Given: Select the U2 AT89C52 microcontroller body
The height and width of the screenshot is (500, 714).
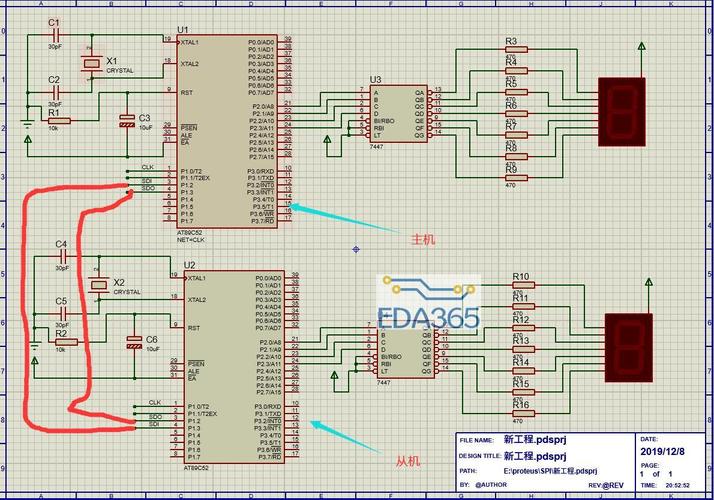Looking at the screenshot, I should pyautogui.click(x=234, y=367).
